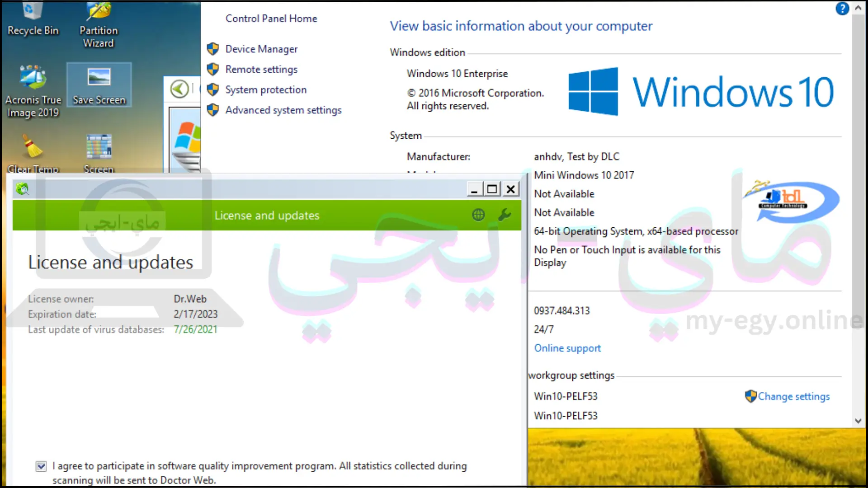Viewport: 868px width, 488px height.
Task: Click the DLC manufacturer logo
Action: tap(792, 201)
